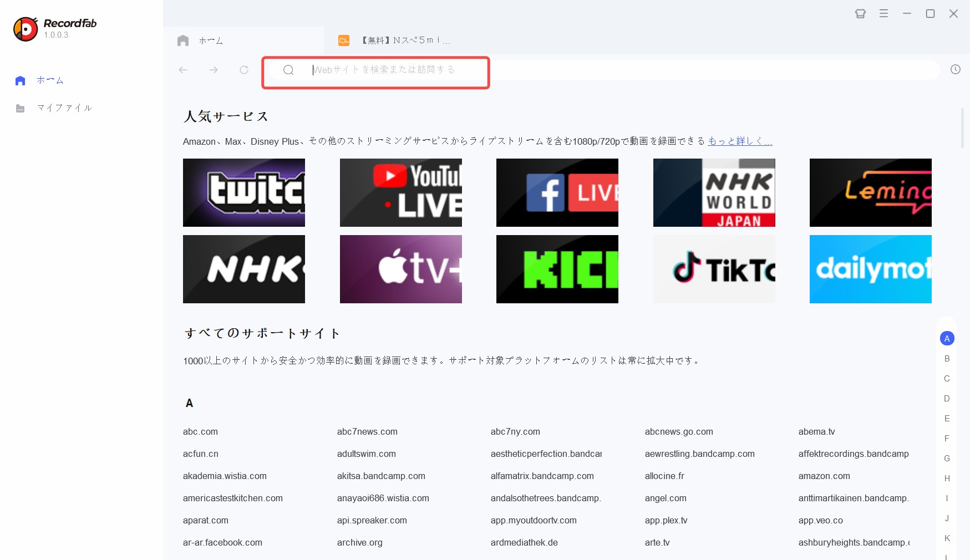
Task: Select ホーム in the left sidebar
Action: (50, 80)
